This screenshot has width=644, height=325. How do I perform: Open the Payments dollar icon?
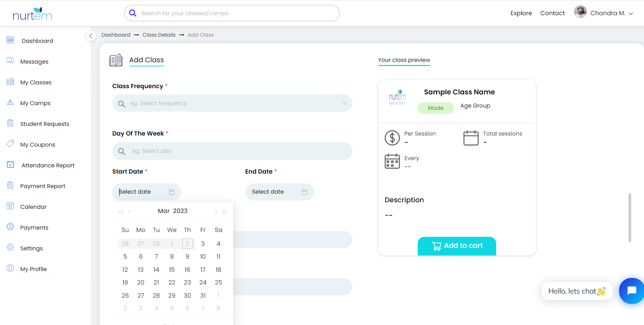coord(10,226)
